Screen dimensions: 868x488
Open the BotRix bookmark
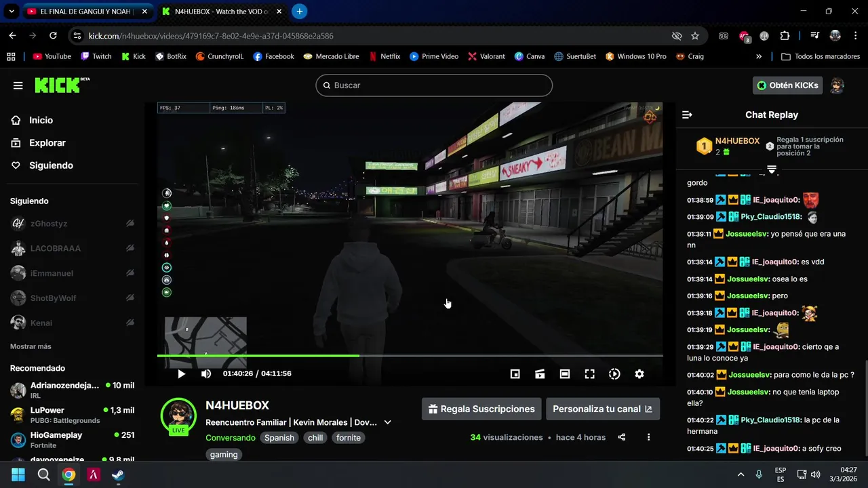click(171, 56)
